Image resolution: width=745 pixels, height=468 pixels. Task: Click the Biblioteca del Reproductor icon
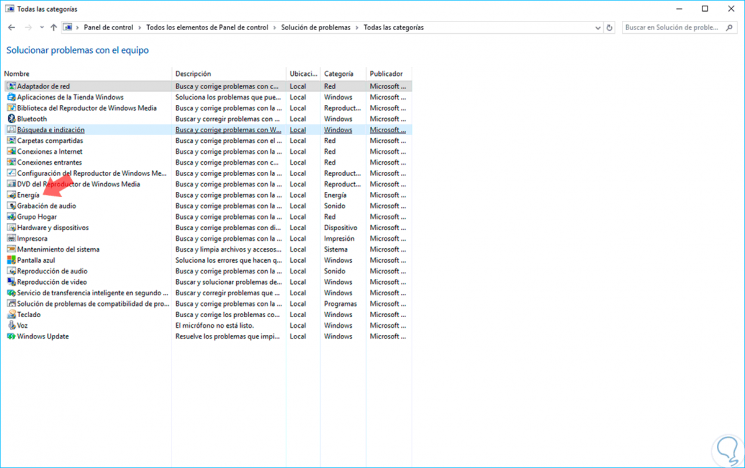coord(11,108)
